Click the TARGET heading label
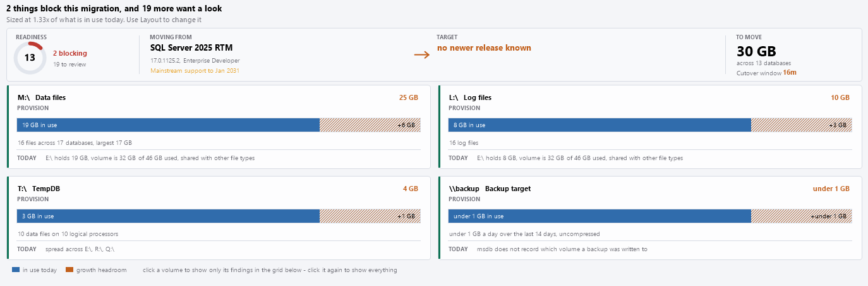 click(447, 37)
